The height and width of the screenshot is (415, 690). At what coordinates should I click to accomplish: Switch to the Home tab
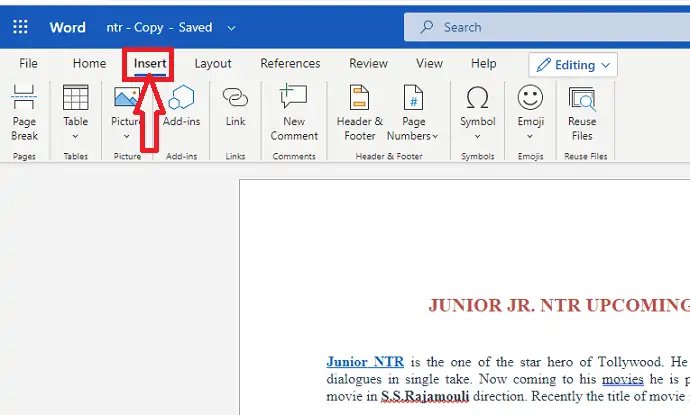coord(89,63)
